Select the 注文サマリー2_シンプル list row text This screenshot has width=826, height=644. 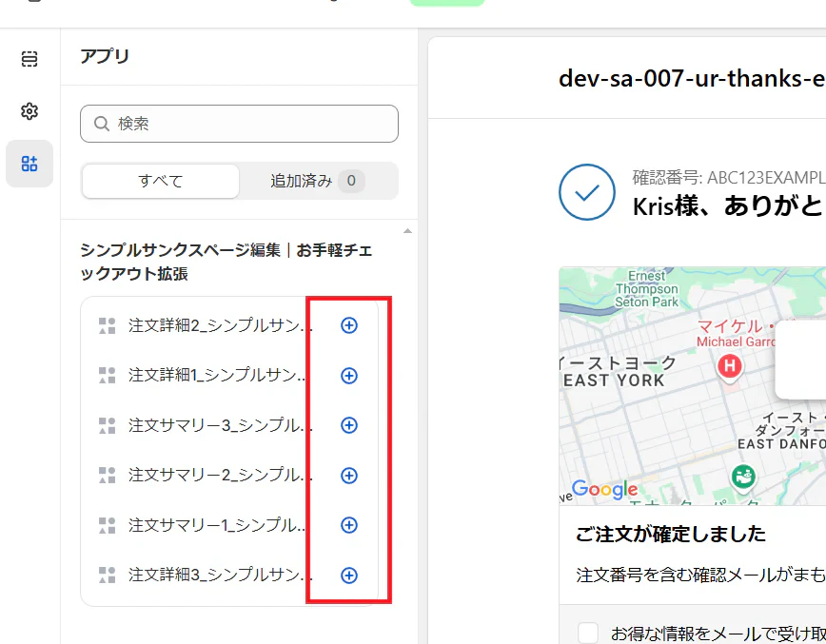click(220, 476)
